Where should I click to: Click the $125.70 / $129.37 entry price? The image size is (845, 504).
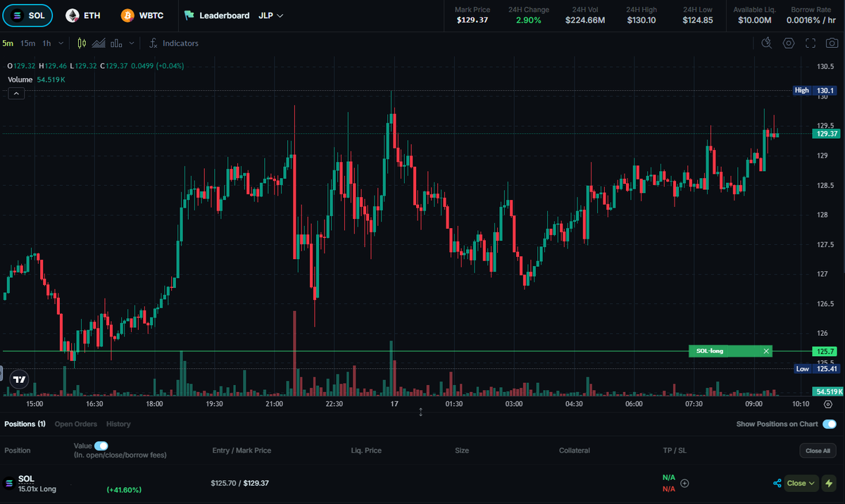coord(239,483)
